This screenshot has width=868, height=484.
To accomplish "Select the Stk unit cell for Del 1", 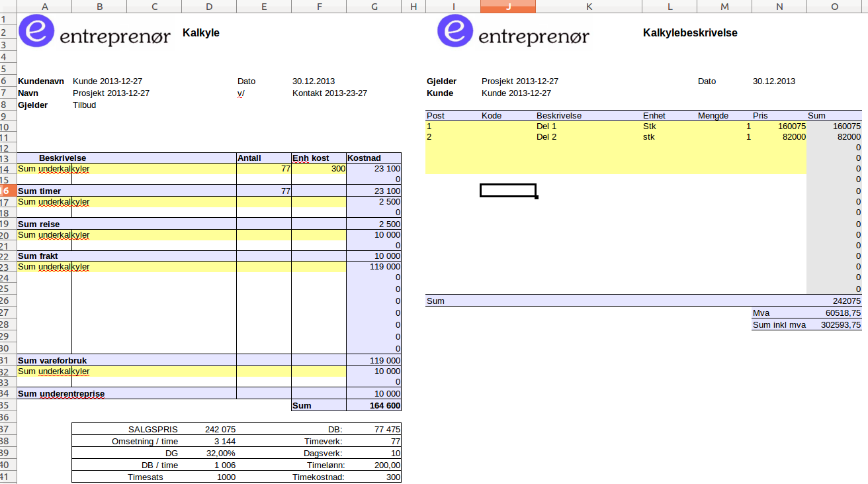I will 670,126.
